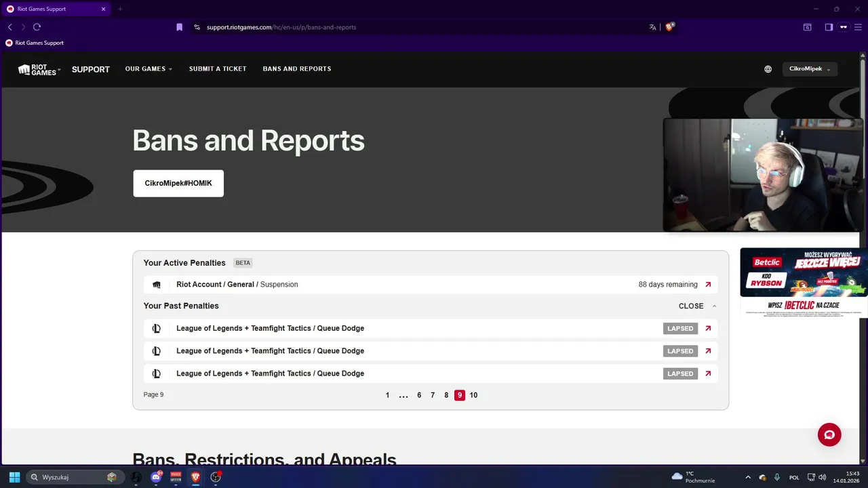Viewport: 868px width, 488px height.
Task: Open the tab search icon in toolbar
Action: click(x=807, y=27)
